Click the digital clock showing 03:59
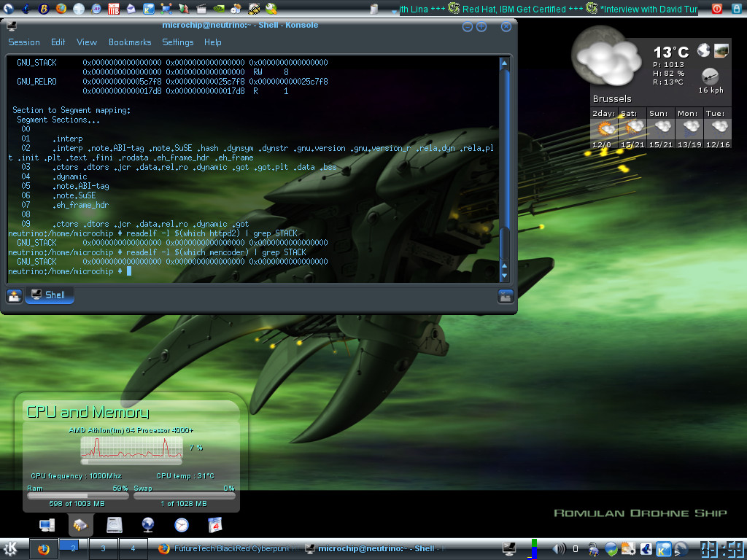747x560 pixels. pyautogui.click(x=722, y=550)
